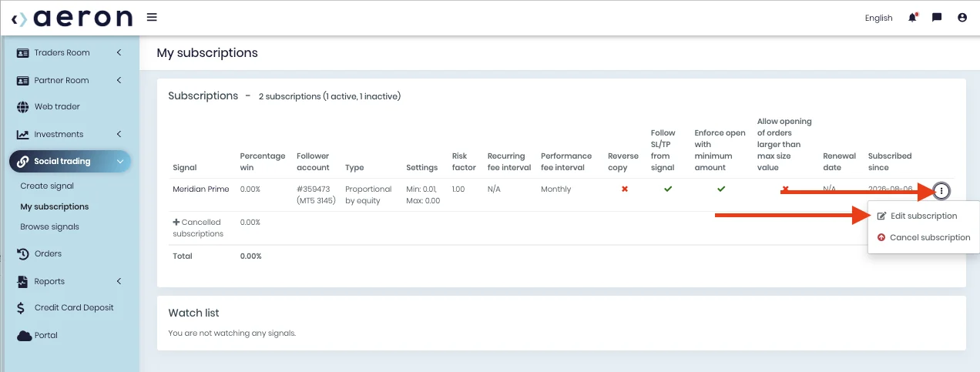Click the Recurring fee interval N/A cell
Screen dimensions: 980x372
click(x=495, y=189)
